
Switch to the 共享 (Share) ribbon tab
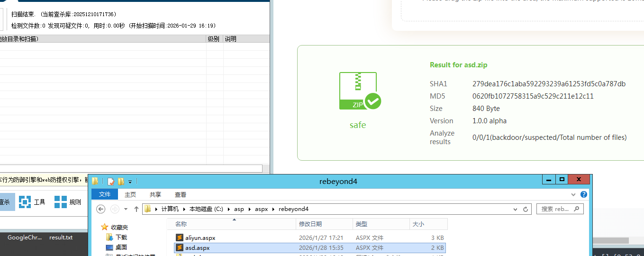[155, 194]
